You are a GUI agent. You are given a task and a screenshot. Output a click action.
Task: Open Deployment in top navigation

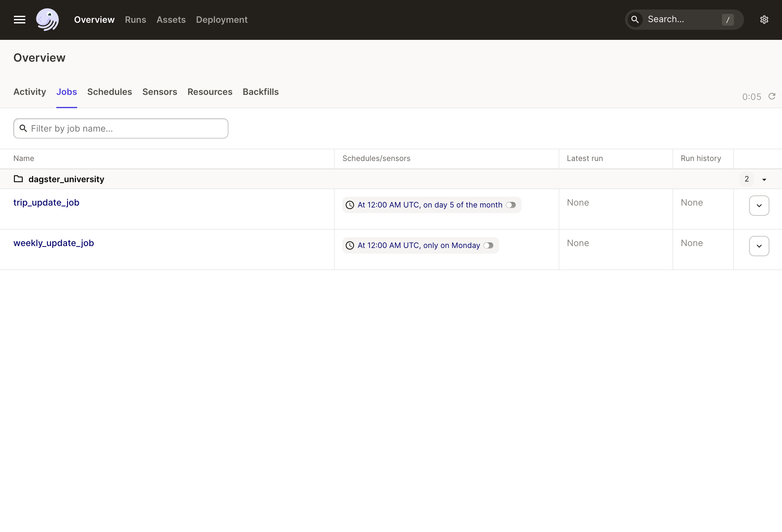click(221, 20)
